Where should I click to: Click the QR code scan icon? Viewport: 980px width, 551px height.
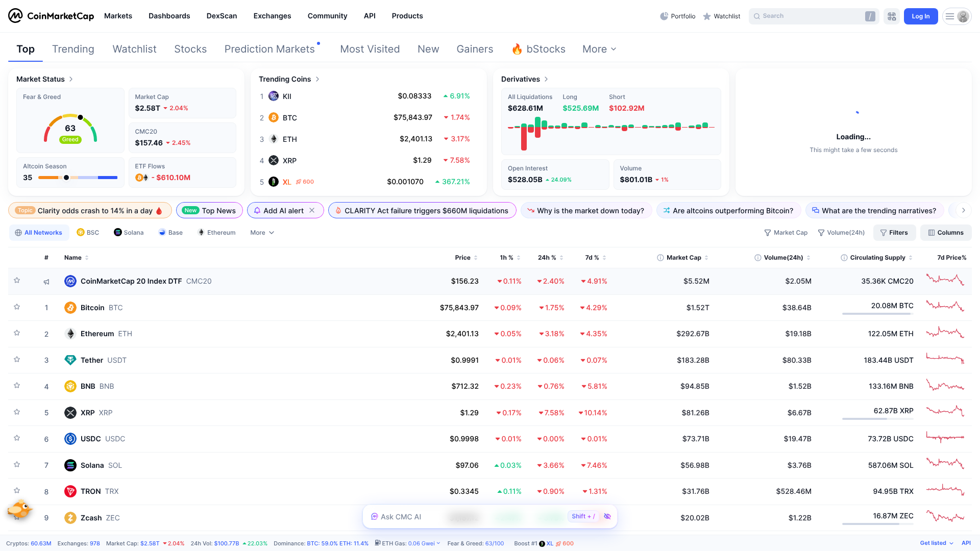click(892, 16)
